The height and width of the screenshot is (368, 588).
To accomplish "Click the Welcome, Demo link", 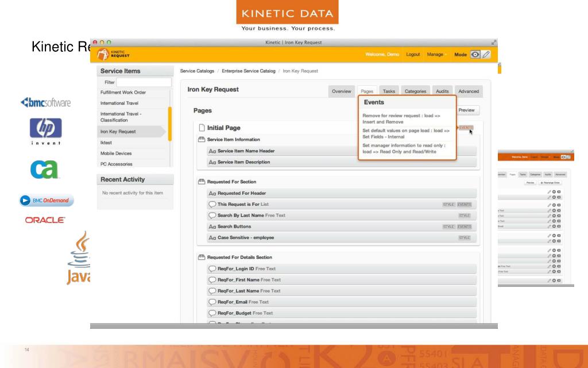I will 382,55.
